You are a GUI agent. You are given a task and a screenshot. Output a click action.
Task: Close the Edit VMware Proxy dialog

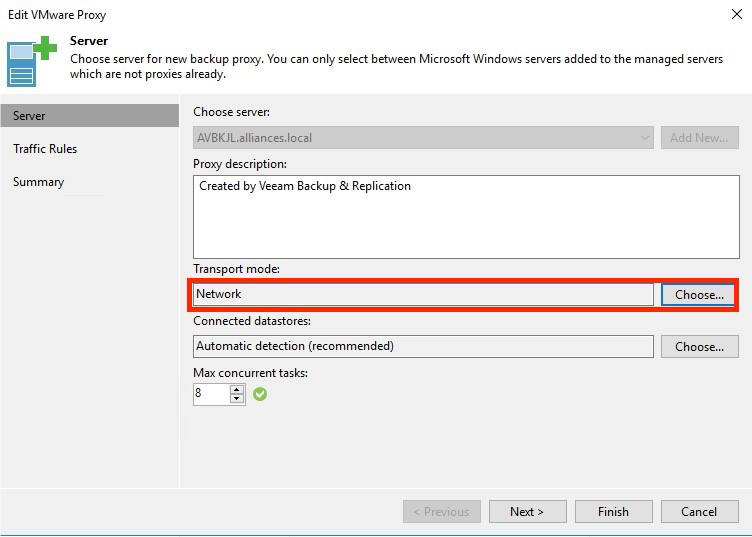(x=736, y=15)
